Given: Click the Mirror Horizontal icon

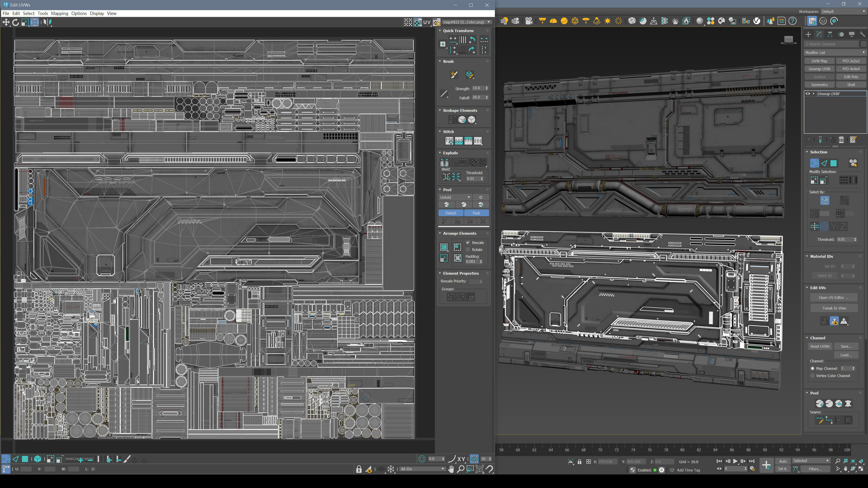Looking at the screenshot, I should click(x=47, y=22).
